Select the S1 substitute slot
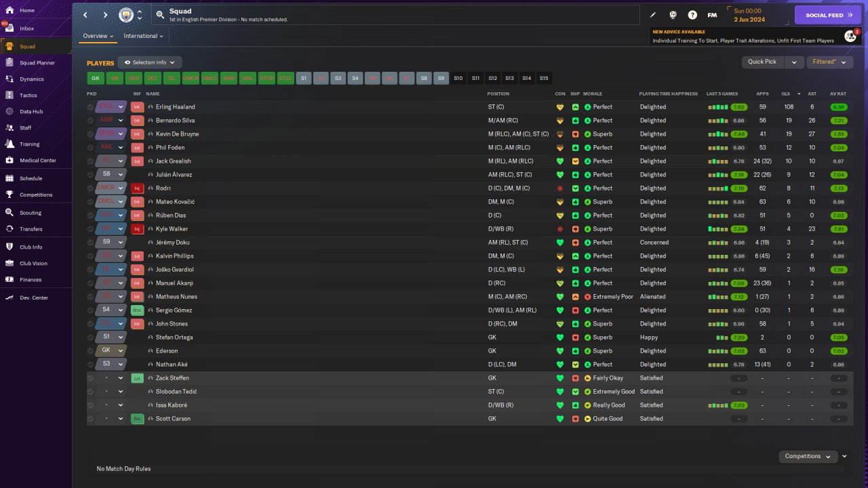 pyautogui.click(x=304, y=79)
